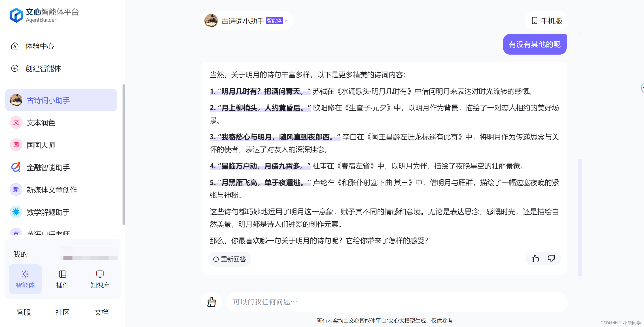
Task: Select the 数学解题助手 star icon
Action: (x=16, y=212)
